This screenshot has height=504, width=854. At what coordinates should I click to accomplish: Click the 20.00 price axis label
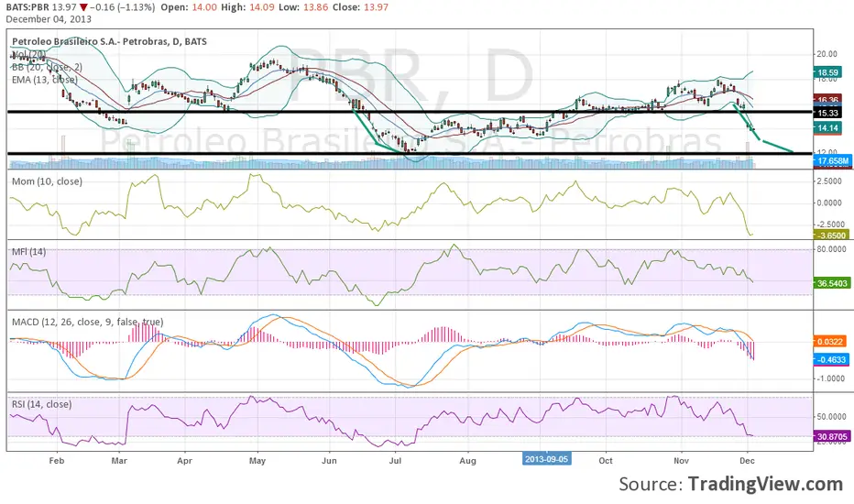[x=827, y=54]
